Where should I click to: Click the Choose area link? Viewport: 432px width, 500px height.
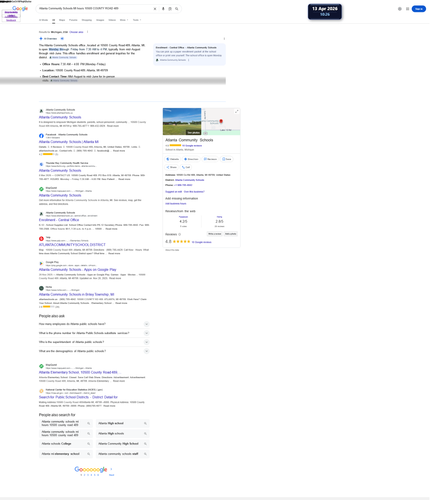click(76, 32)
